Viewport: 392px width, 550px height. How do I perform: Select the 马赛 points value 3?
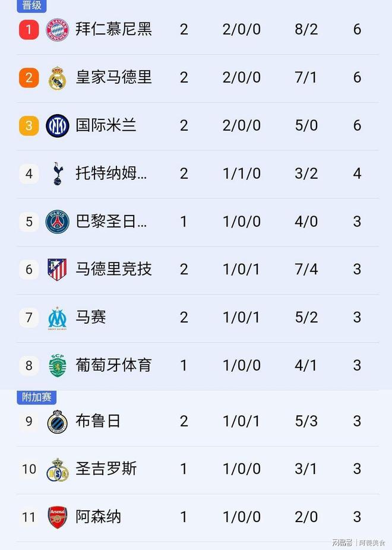[356, 317]
